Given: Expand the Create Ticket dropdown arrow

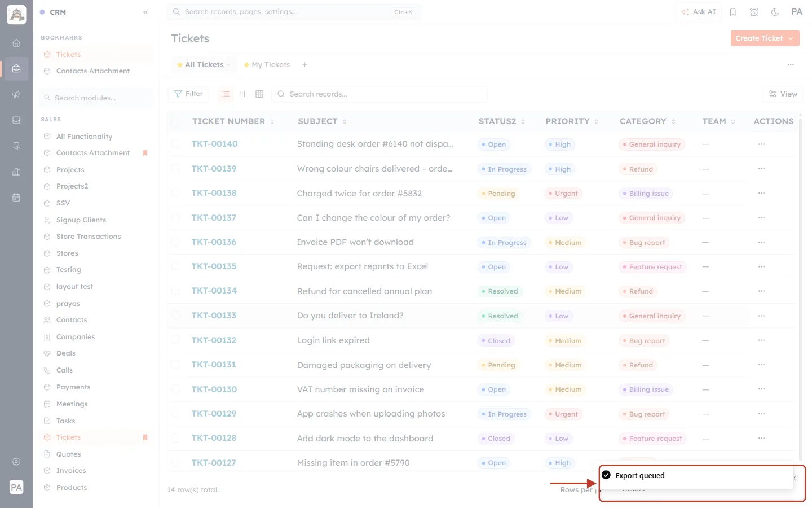Looking at the screenshot, I should [791, 38].
